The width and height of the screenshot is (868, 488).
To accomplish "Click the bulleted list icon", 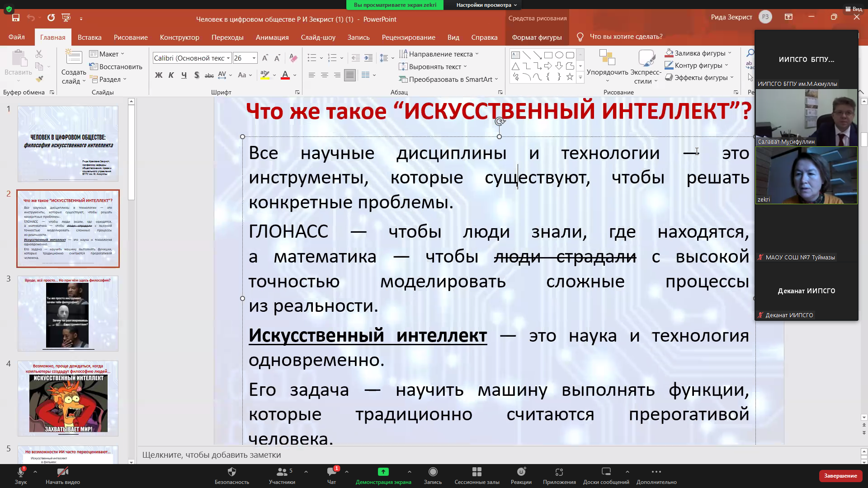I will click(311, 58).
